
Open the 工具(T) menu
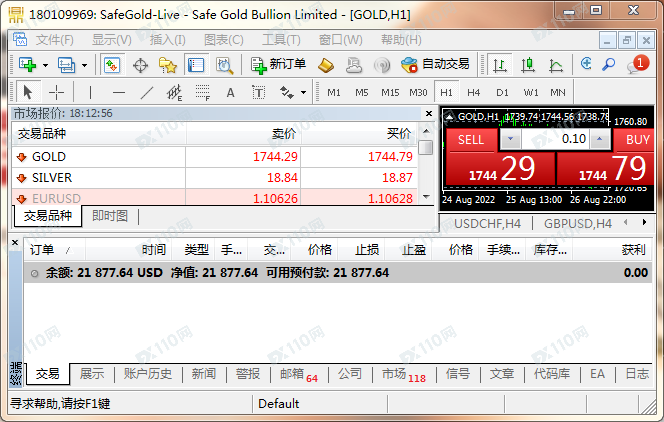(x=281, y=40)
